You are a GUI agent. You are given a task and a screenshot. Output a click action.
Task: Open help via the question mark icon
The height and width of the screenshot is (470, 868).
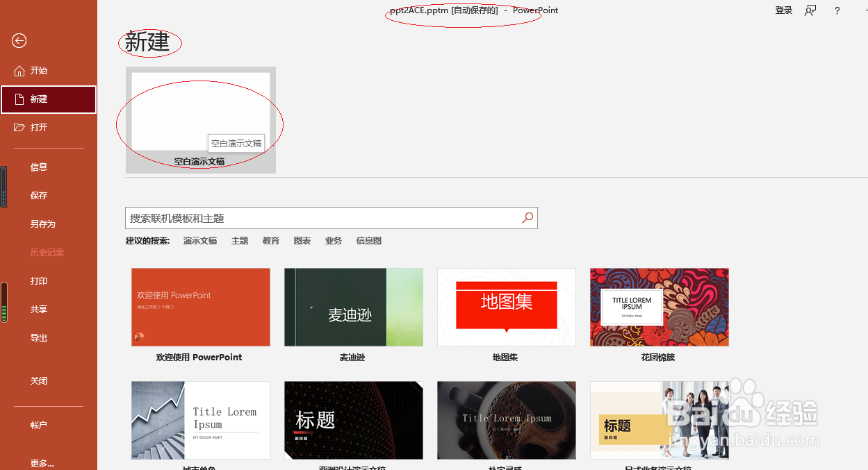(837, 10)
